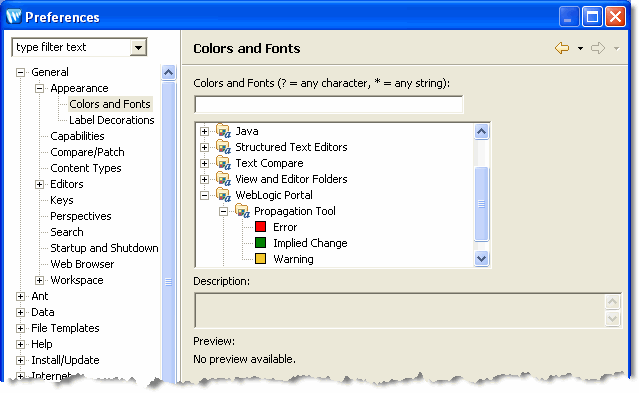639x393 pixels.
Task: Select the red Error color swatch
Action: [x=260, y=227]
